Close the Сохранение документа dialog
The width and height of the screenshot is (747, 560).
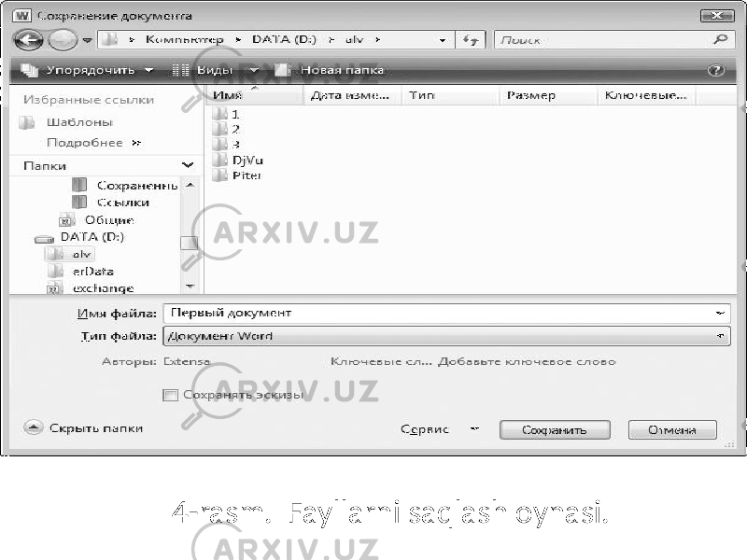pyautogui.click(x=717, y=16)
